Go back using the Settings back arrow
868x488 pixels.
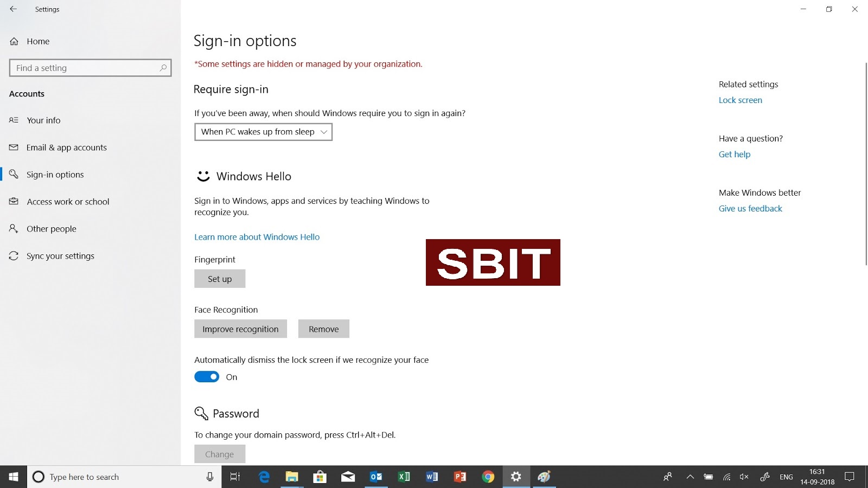pos(13,9)
